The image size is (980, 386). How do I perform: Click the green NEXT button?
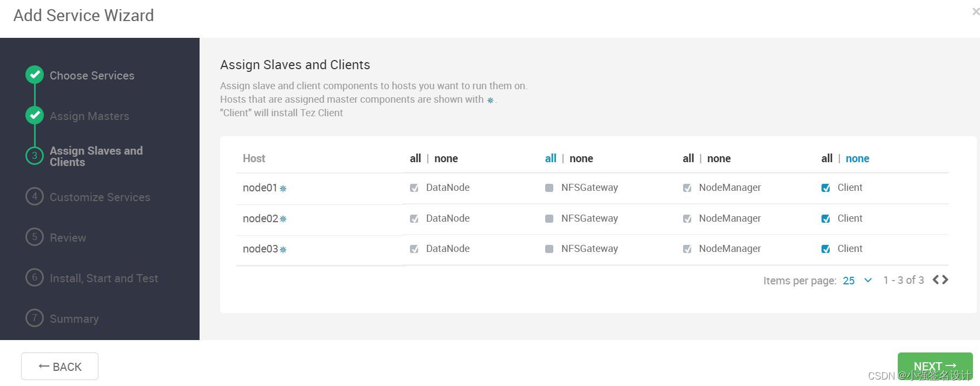(x=935, y=367)
